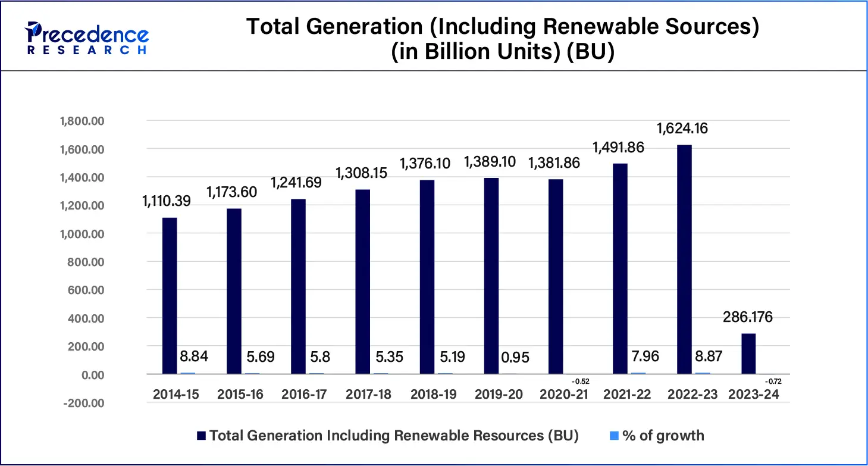Image resolution: width=868 pixels, height=466 pixels.
Task: Select the data label 1,110.39
Action: 166,202
